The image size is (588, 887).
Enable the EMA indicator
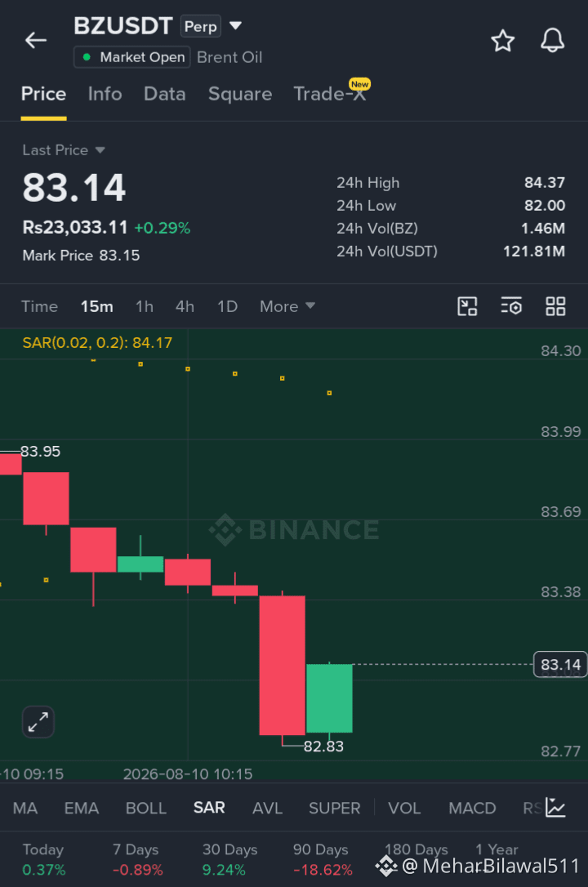pyautogui.click(x=82, y=808)
